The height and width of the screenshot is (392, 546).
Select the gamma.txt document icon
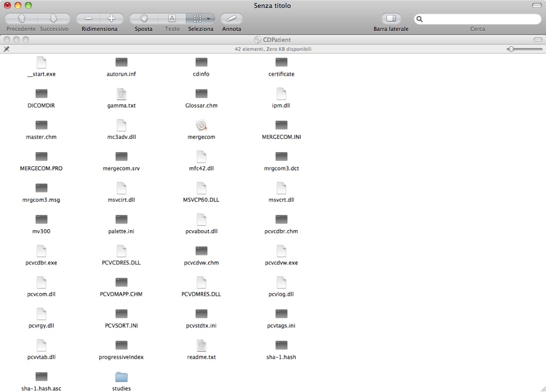coord(121,94)
